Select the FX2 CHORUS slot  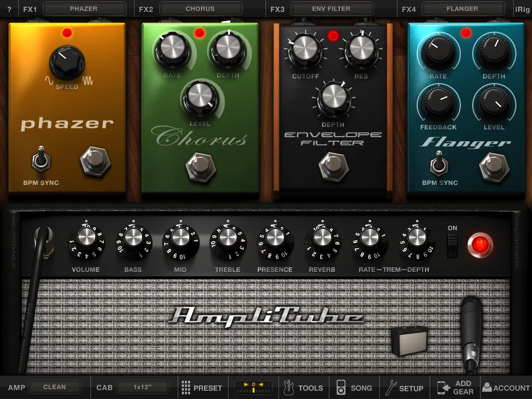(200, 8)
